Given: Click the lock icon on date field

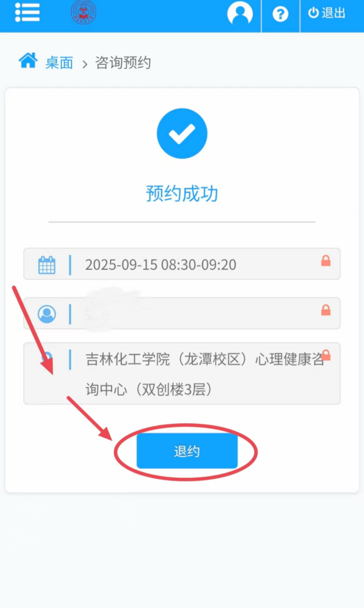Looking at the screenshot, I should pos(326,261).
